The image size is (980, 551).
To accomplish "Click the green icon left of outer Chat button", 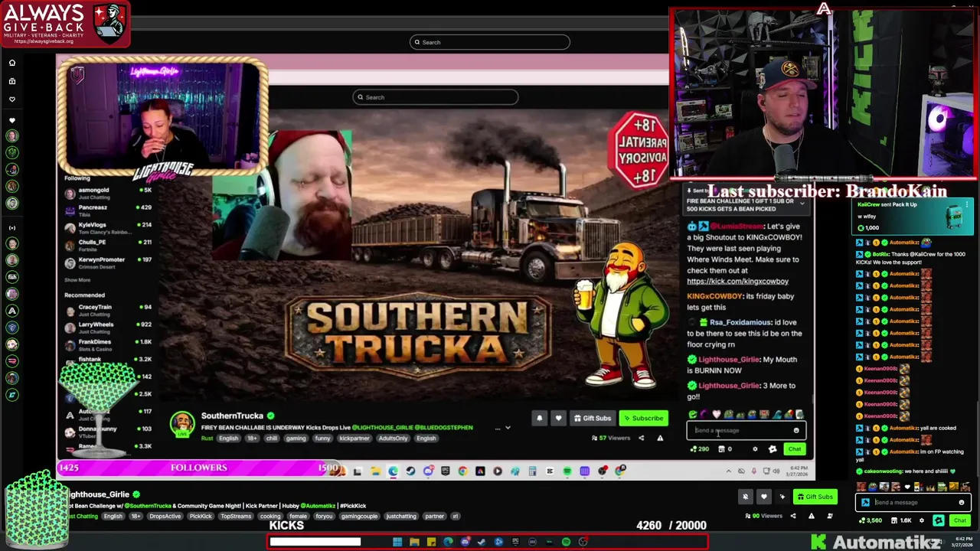I will [939, 520].
